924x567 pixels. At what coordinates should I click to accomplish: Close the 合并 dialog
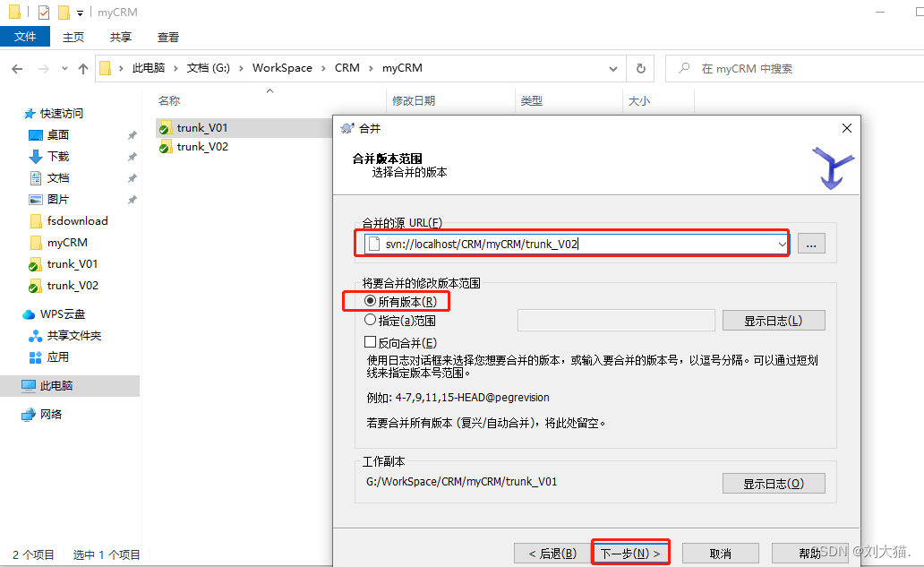[x=847, y=128]
